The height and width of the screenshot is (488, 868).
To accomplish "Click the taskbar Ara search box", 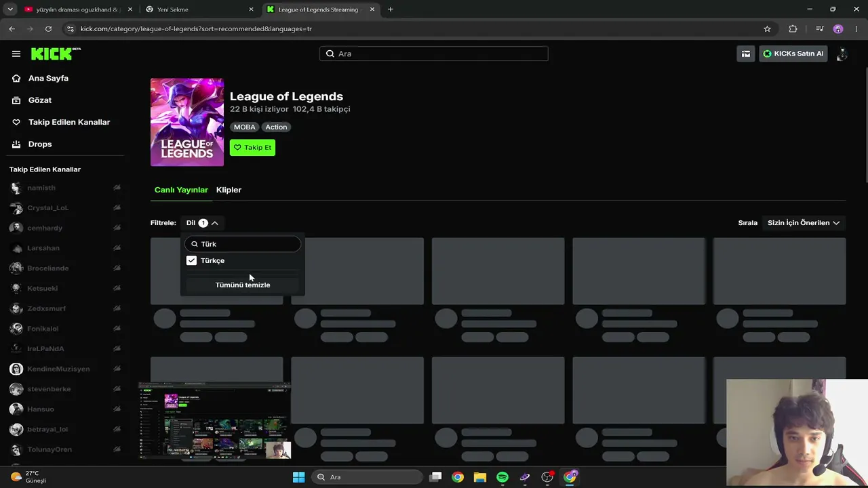I will tap(368, 477).
